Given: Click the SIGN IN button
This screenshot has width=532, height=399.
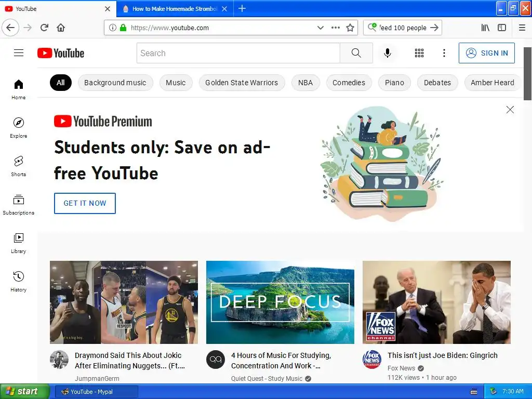Looking at the screenshot, I should [x=486, y=53].
